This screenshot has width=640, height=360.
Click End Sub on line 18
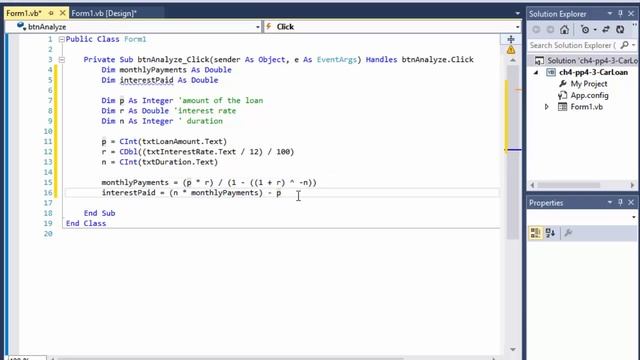99,213
